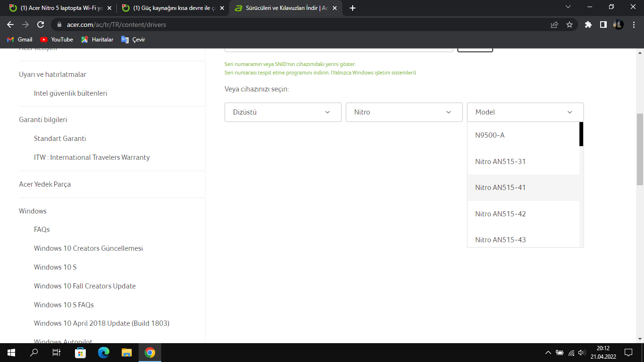Open Windows 10 Creators Güncellemesi link
644x362 pixels.
(x=88, y=248)
